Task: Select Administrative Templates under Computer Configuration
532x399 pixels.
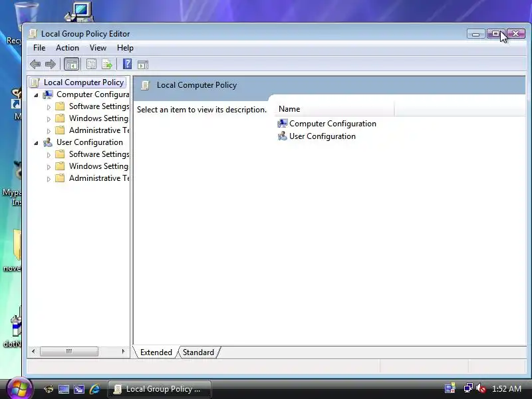Action: pos(98,130)
